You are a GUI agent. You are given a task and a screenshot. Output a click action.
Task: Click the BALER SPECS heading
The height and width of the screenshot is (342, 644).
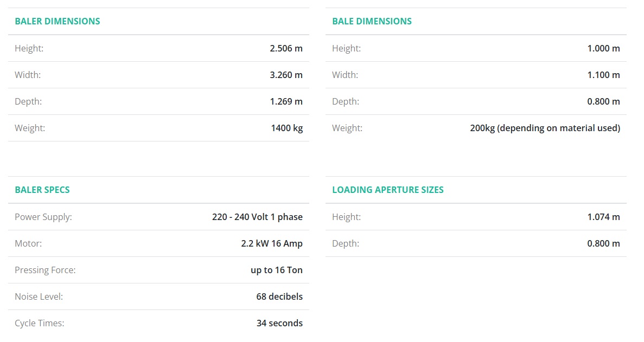pyautogui.click(x=42, y=190)
